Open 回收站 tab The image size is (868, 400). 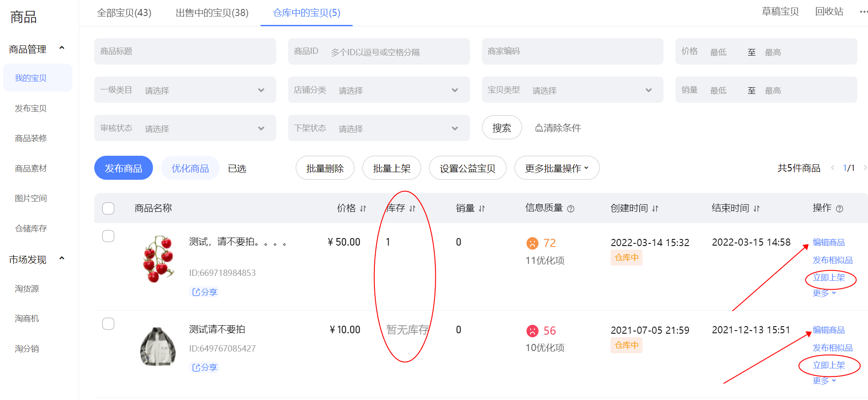pos(829,12)
